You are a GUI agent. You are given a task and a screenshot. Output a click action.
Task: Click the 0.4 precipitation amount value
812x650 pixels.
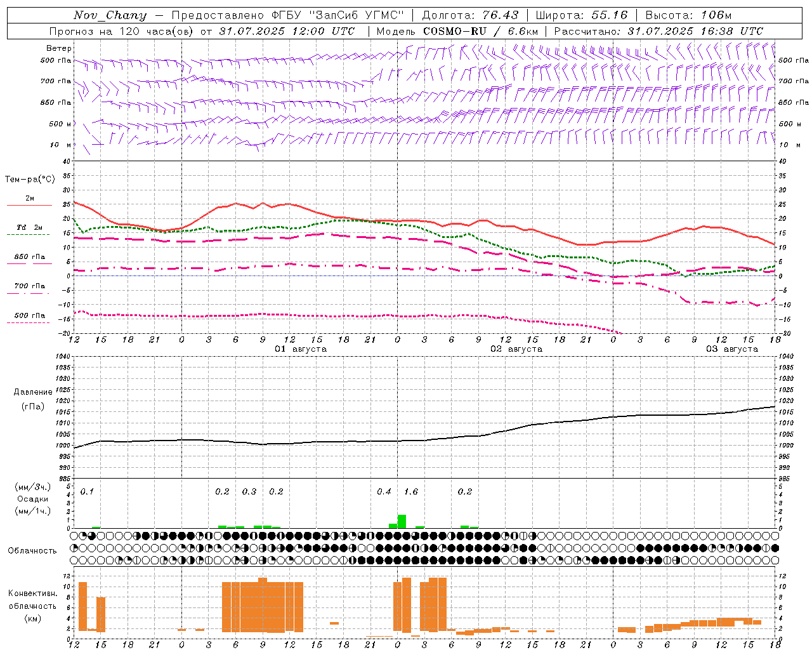click(384, 492)
